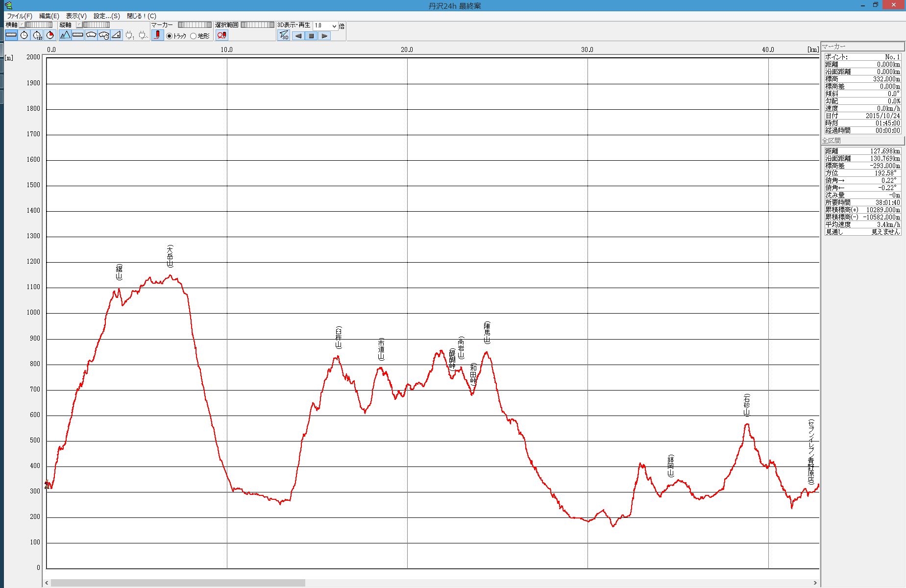This screenshot has width=906, height=588.
Task: Click the 見通し 見えません value
Action: 886,232
